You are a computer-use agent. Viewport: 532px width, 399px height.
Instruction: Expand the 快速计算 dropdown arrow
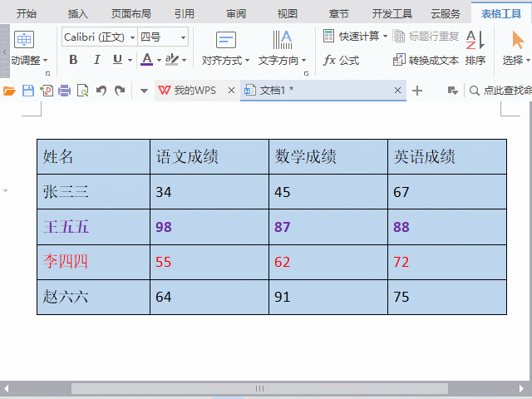(385, 36)
